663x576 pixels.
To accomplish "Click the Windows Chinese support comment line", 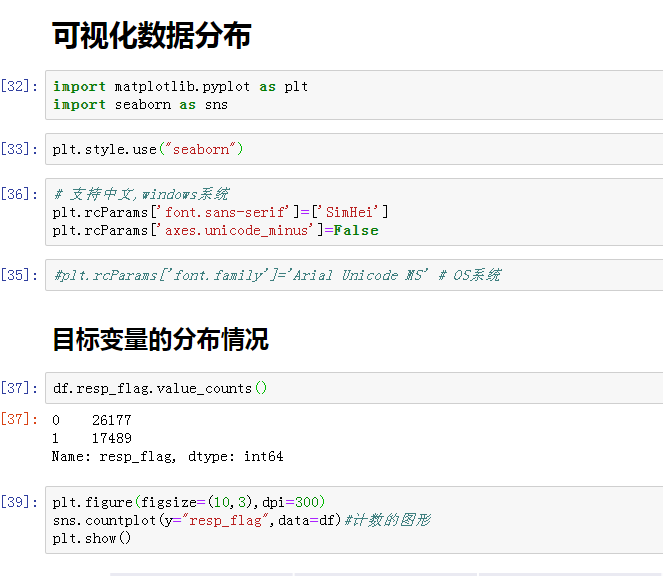I will click(x=140, y=194).
